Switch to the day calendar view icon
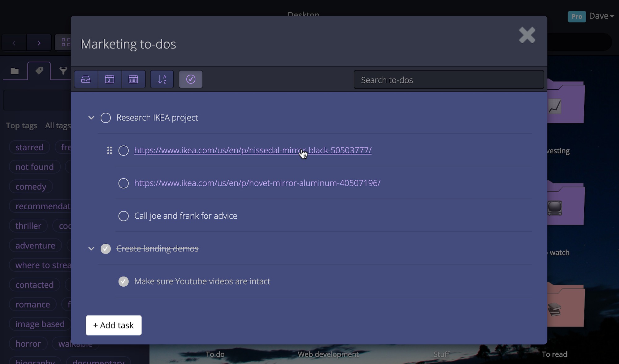The image size is (619, 364). 110,79
